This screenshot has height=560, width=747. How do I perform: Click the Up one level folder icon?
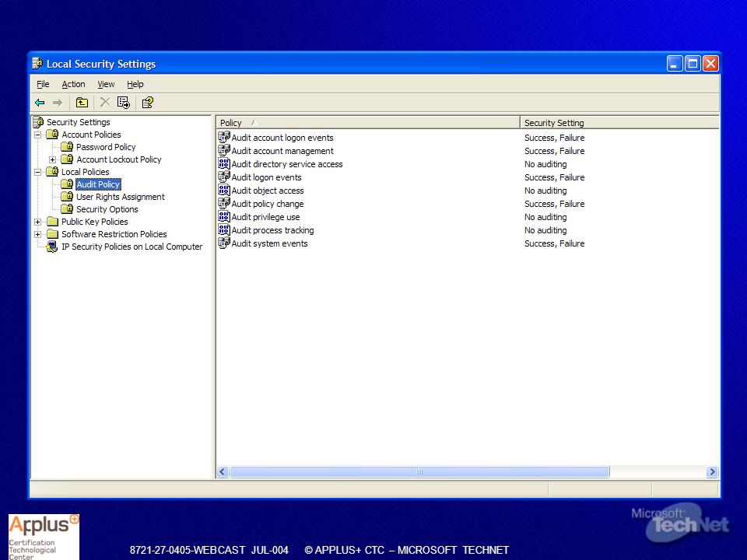(82, 103)
